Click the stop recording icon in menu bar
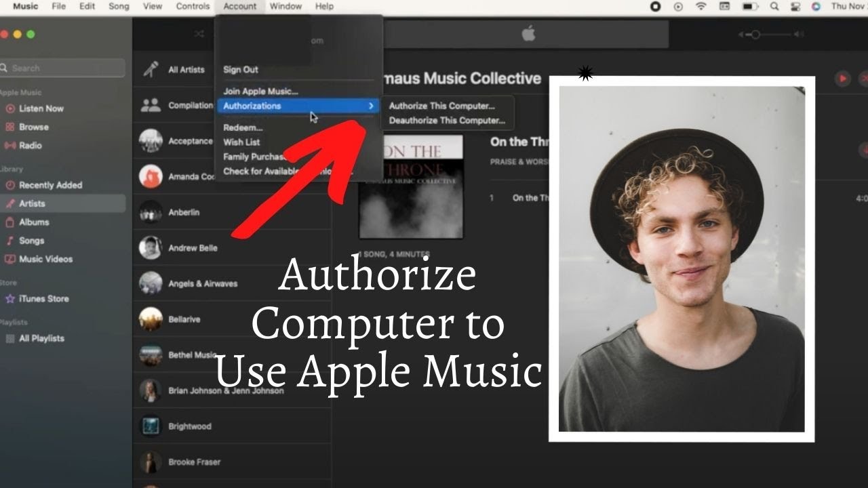Screen dimensions: 868x488 (656, 6)
